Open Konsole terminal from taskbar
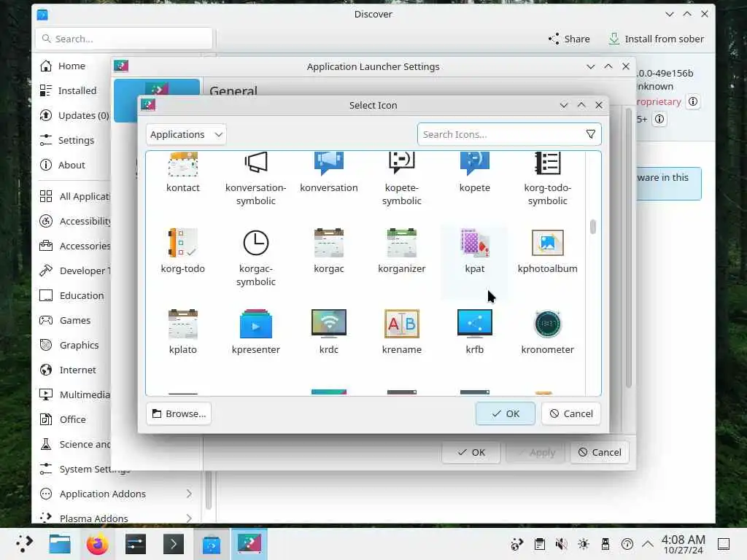Image resolution: width=747 pixels, height=560 pixels. tap(174, 544)
